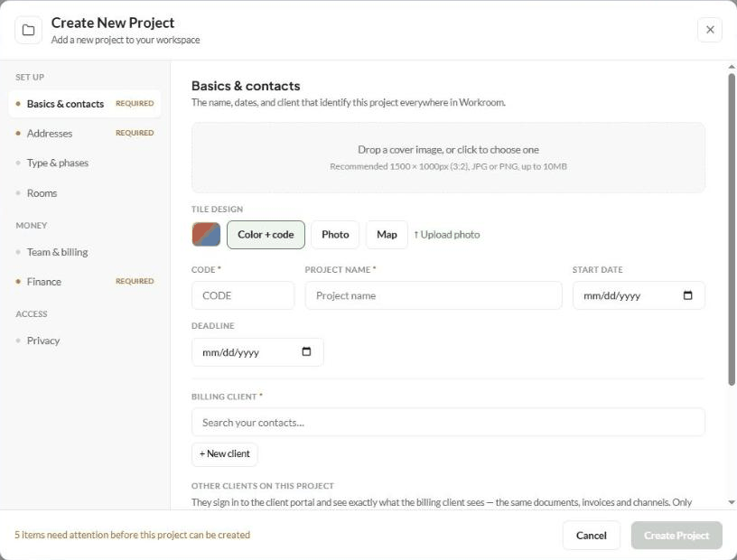Select the Map tile design option

point(387,235)
